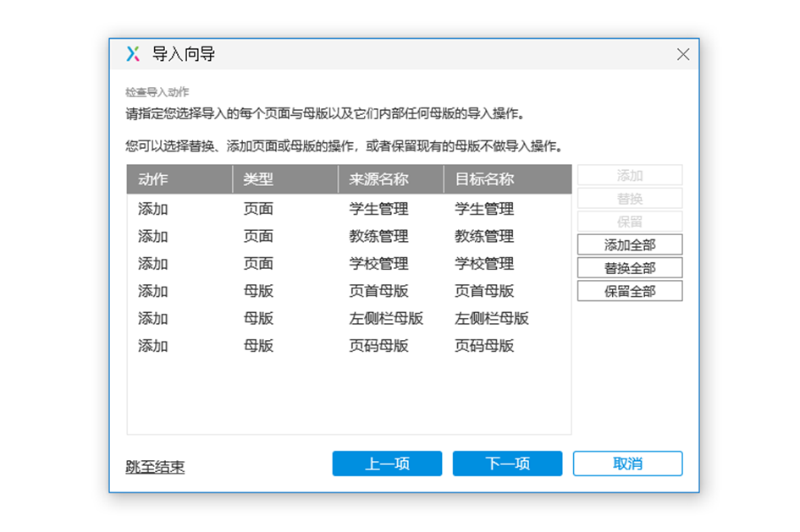This screenshot has width=800, height=532.
Task: Click 页面 type in 学校管理 row
Action: click(259, 263)
